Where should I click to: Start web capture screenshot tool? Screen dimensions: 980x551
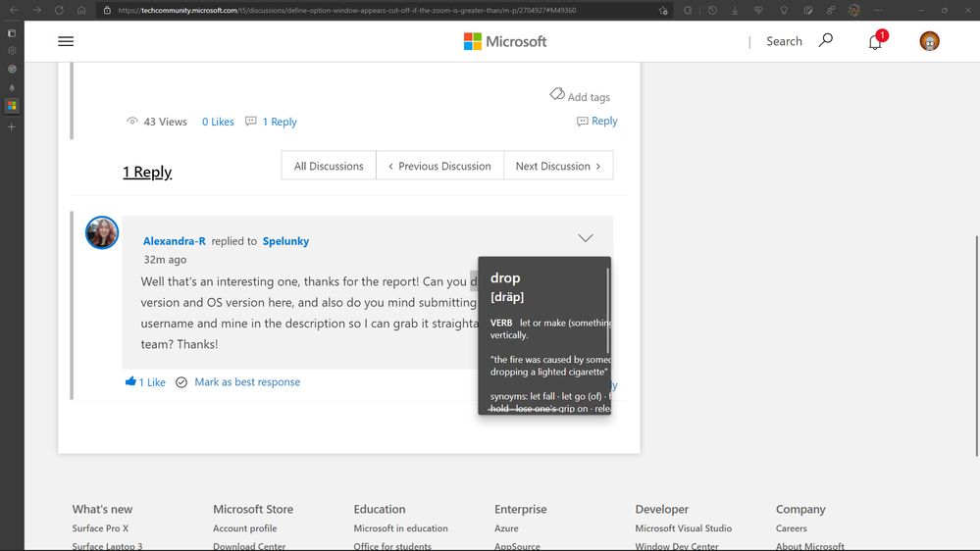point(808,10)
